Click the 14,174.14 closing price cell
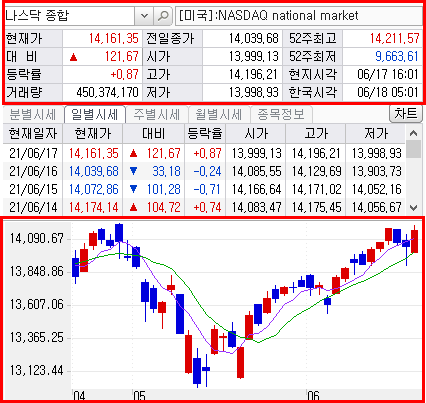This screenshot has width=426, height=403. 94,207
